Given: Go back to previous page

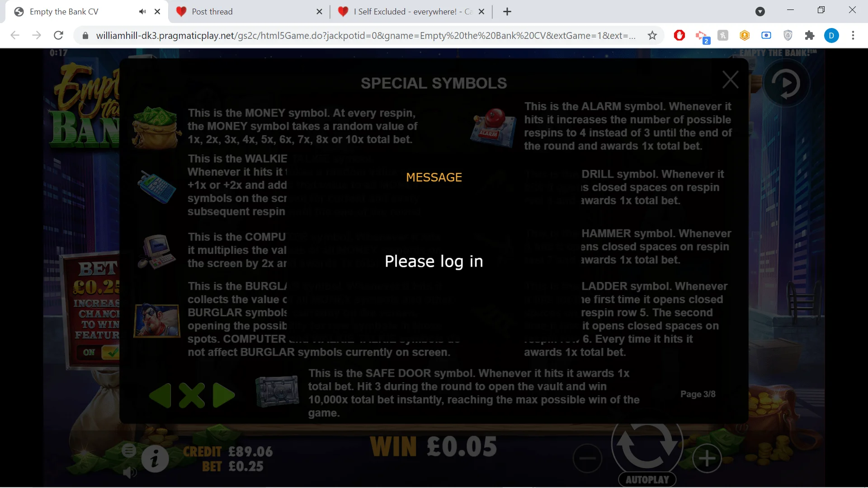Looking at the screenshot, I should [x=15, y=35].
